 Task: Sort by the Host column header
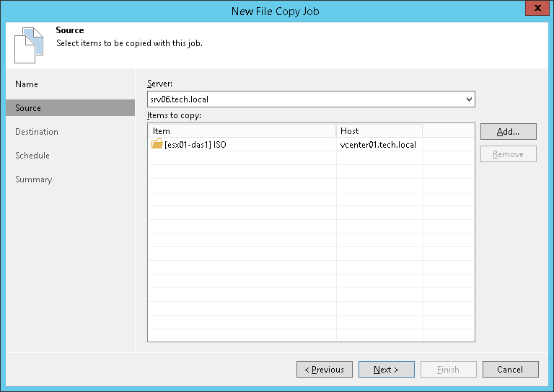[379, 131]
